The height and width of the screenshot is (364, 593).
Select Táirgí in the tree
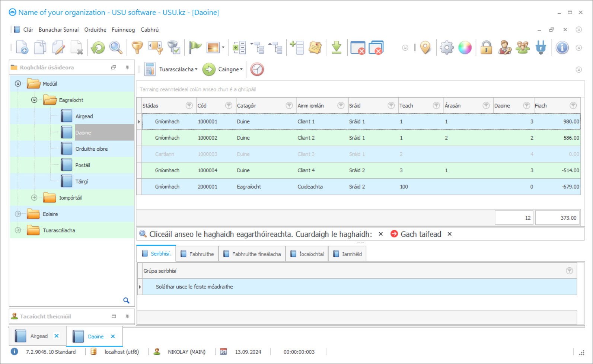[82, 182]
